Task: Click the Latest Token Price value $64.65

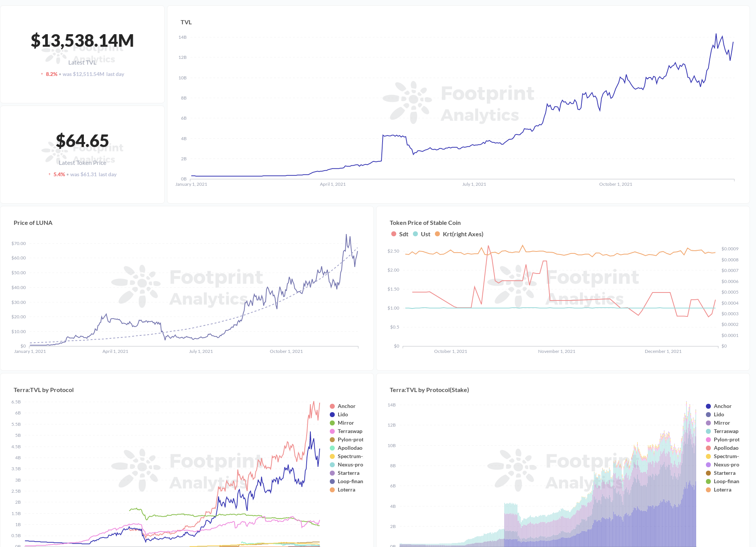Action: coord(82,141)
